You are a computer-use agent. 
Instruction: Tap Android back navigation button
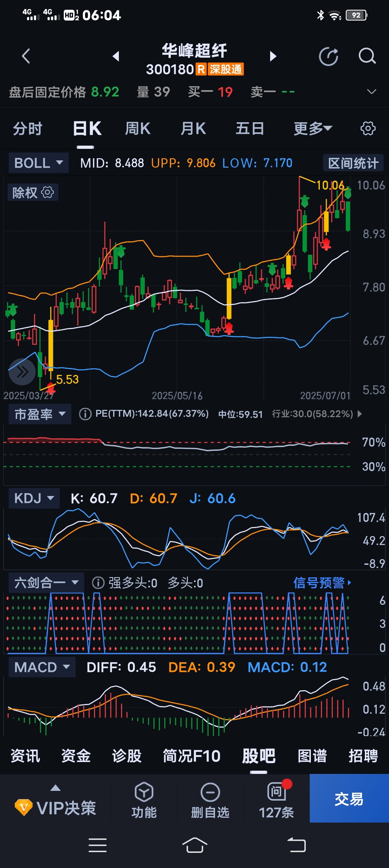296,845
